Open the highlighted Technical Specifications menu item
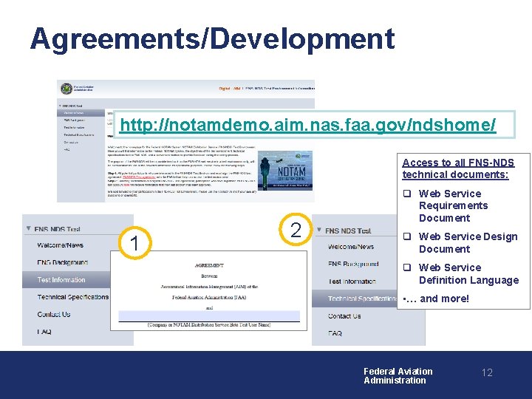532x399 pixels. [354, 299]
